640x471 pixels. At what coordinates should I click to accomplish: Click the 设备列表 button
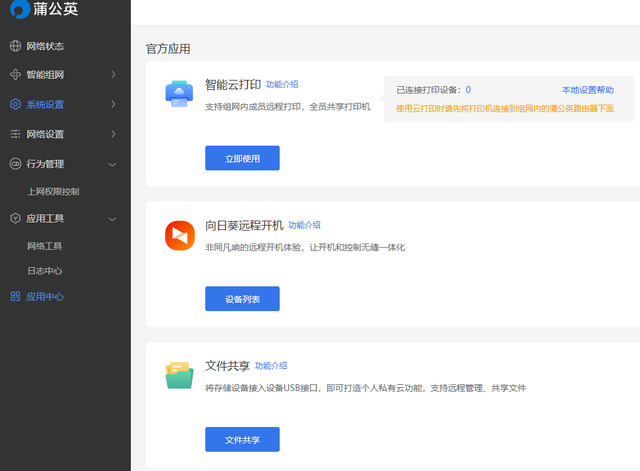click(x=242, y=299)
